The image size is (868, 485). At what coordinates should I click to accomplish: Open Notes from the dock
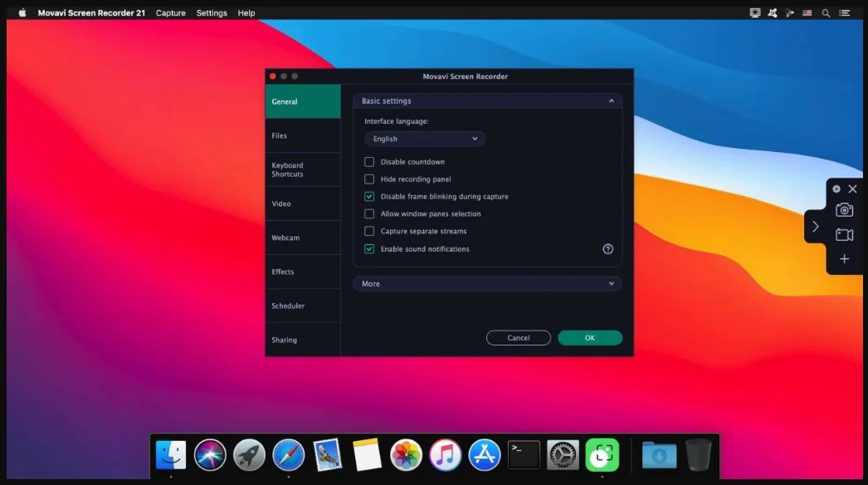(x=367, y=455)
